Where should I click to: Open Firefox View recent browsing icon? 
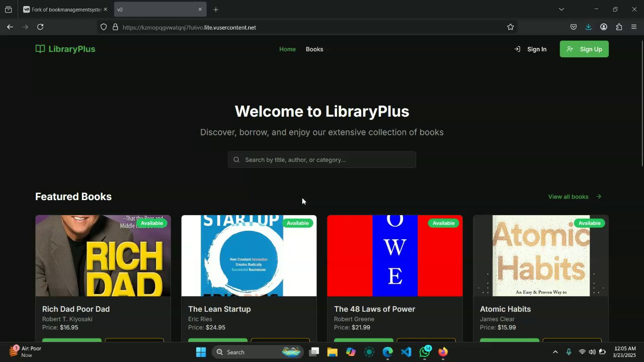click(x=9, y=10)
